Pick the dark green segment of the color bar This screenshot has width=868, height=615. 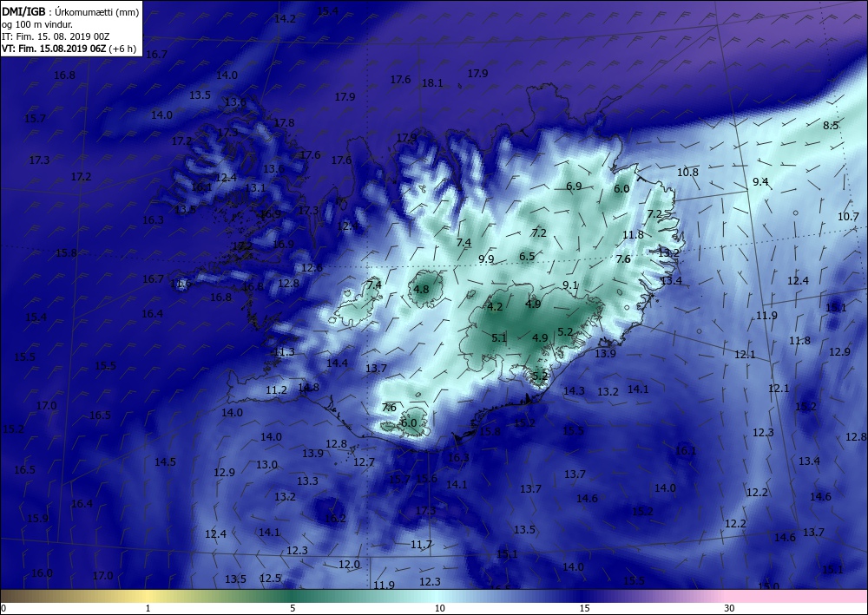pyautogui.click(x=293, y=596)
